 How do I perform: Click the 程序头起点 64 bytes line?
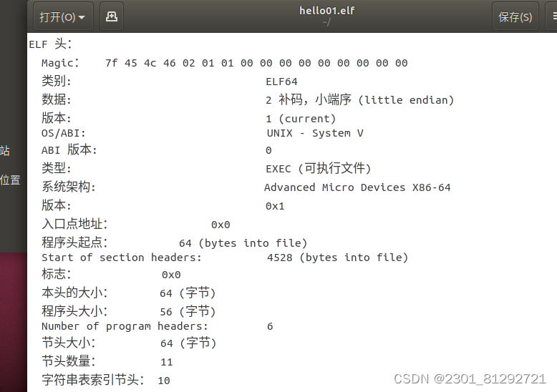[175, 243]
